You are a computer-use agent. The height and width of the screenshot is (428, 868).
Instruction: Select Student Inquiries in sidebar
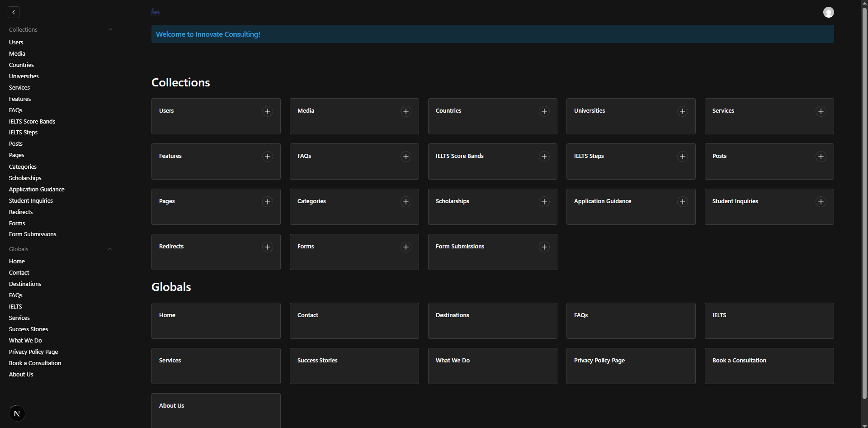coord(31,201)
